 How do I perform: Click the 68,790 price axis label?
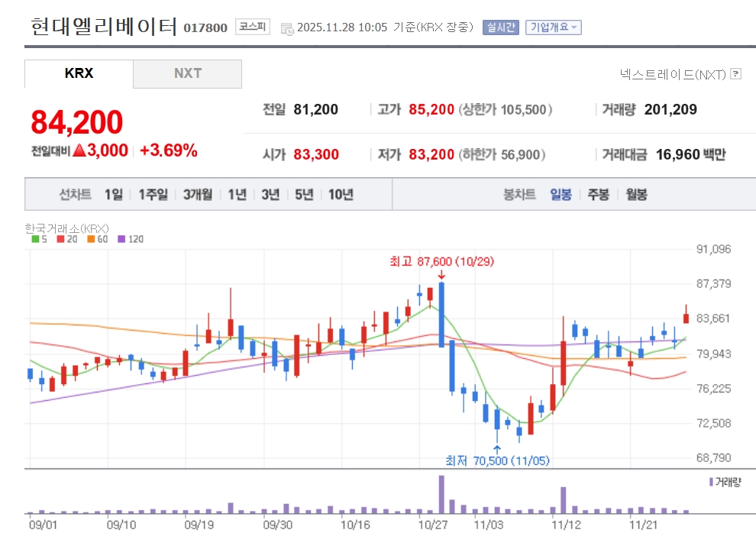[x=713, y=457]
